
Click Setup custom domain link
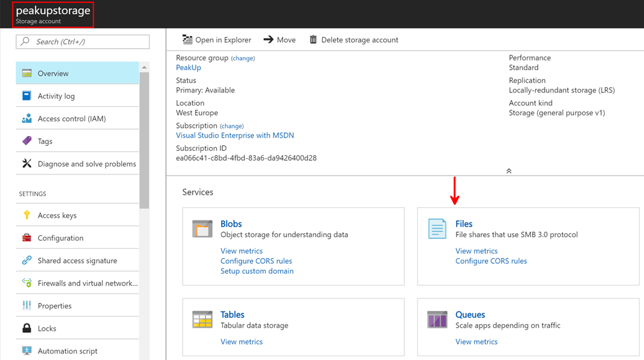click(257, 271)
